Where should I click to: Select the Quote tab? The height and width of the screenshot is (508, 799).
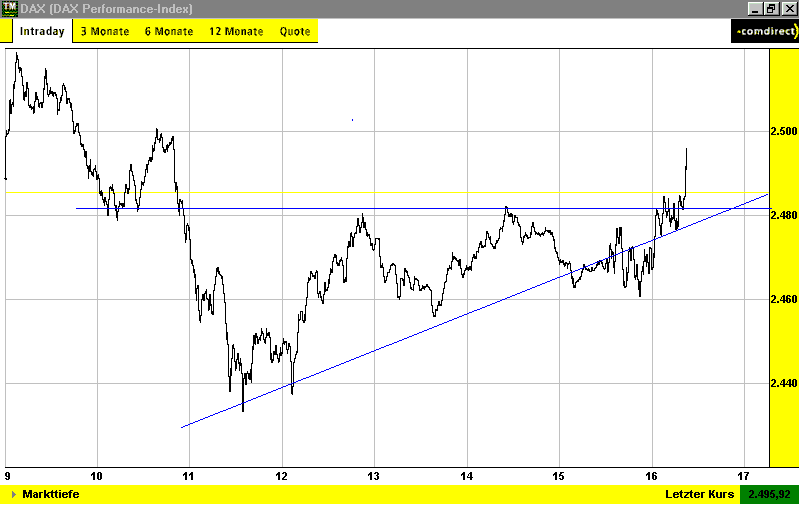point(295,32)
